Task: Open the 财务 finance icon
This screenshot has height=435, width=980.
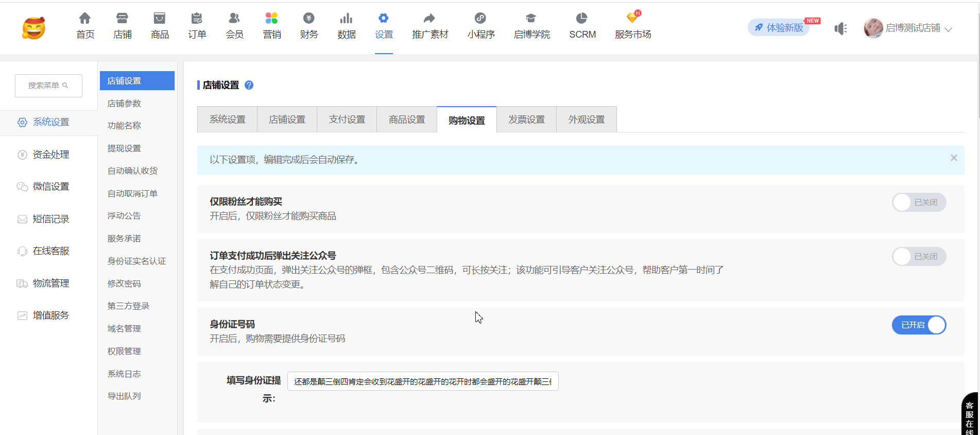Action: coord(309,19)
